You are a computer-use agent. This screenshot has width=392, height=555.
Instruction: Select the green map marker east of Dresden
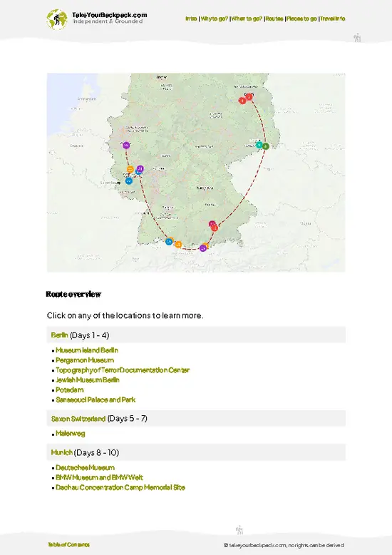click(266, 146)
